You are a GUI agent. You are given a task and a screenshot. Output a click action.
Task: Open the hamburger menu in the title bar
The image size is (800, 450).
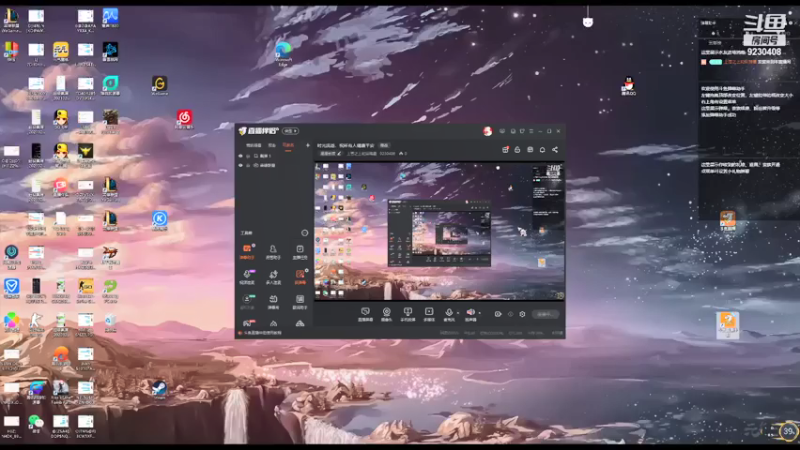click(x=531, y=131)
